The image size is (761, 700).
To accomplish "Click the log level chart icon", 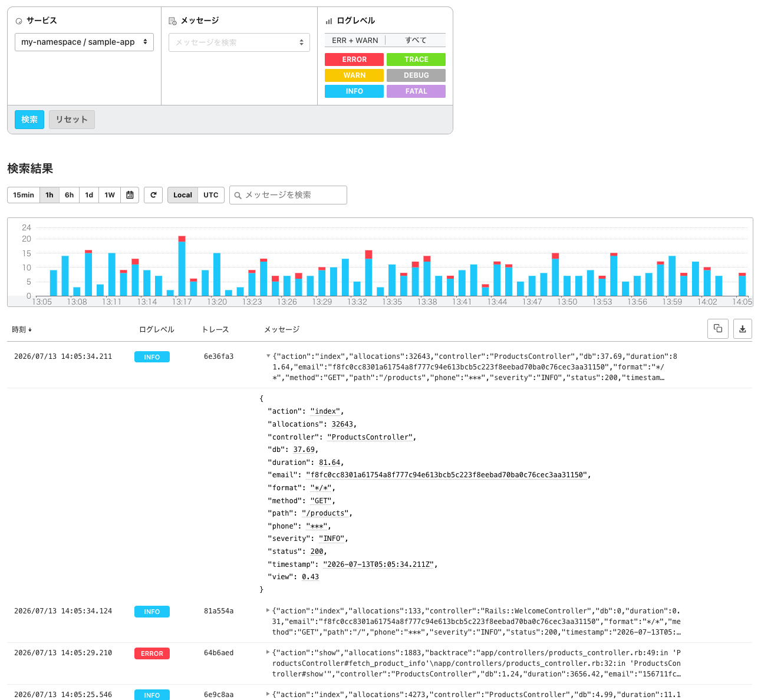I will point(329,21).
